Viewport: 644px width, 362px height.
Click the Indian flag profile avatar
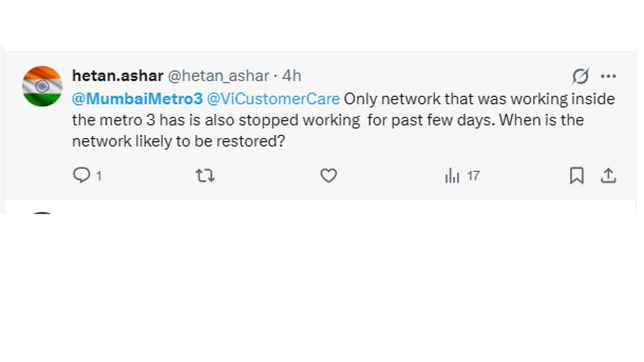42,86
